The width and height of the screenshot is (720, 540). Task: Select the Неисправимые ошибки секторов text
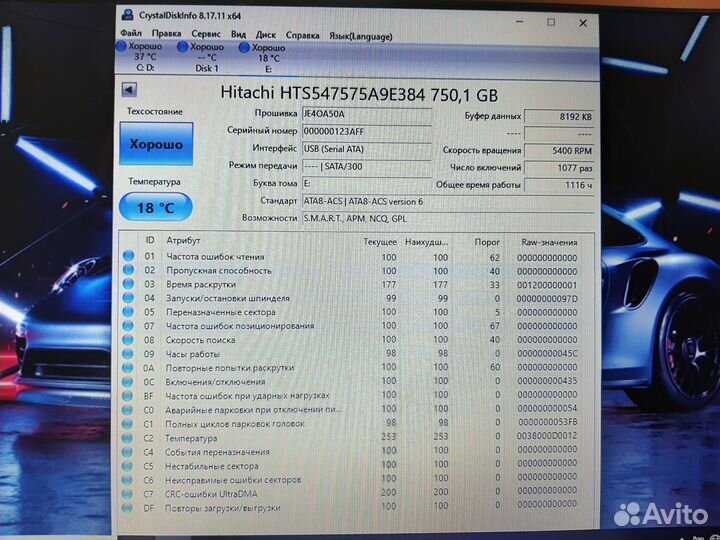pos(233,480)
